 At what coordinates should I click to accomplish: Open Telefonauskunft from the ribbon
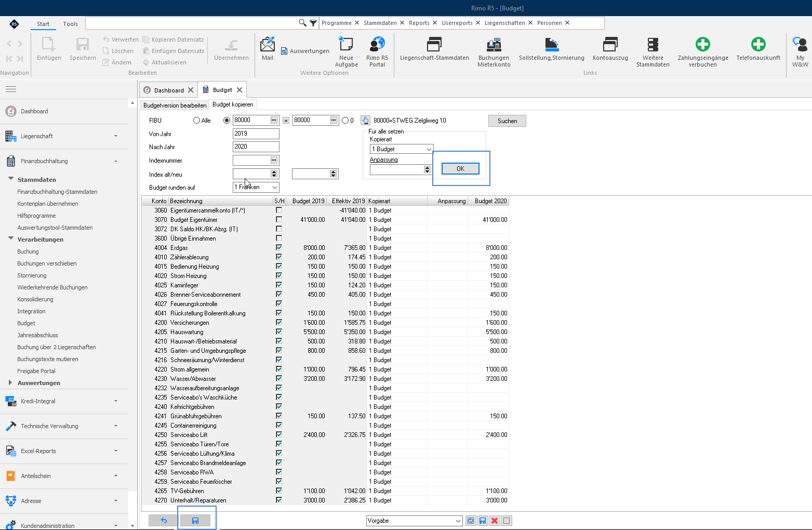758,49
